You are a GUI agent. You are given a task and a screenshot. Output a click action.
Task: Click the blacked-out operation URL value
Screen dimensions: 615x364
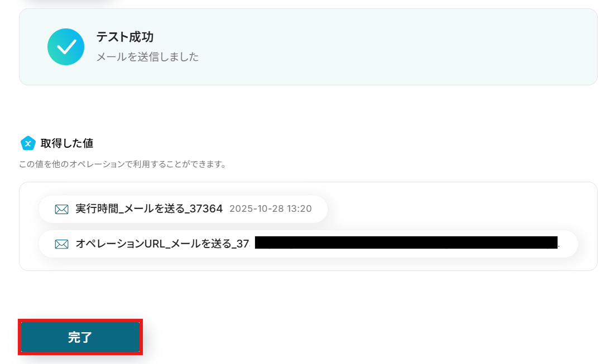point(406,242)
